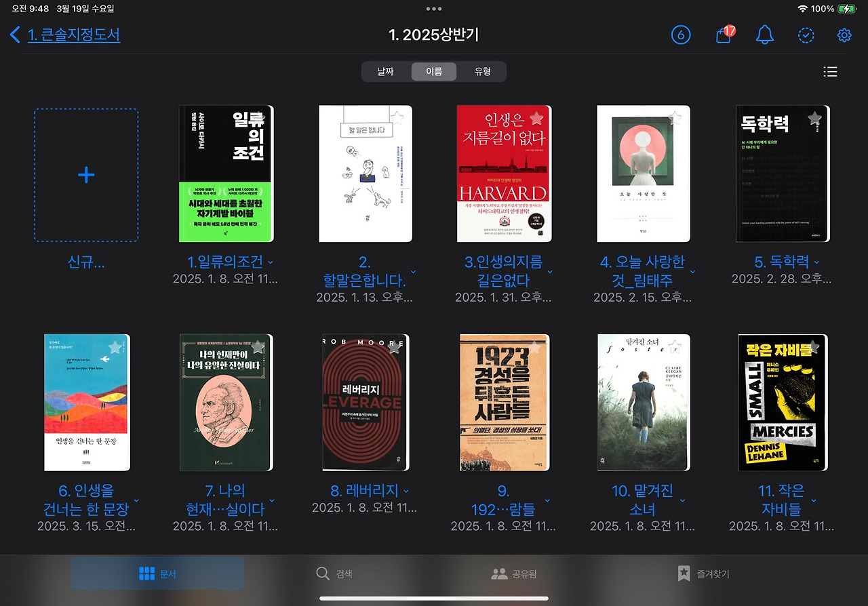
Task: Expand chevron beside 11. 작은 자비들
Action: [x=814, y=501]
